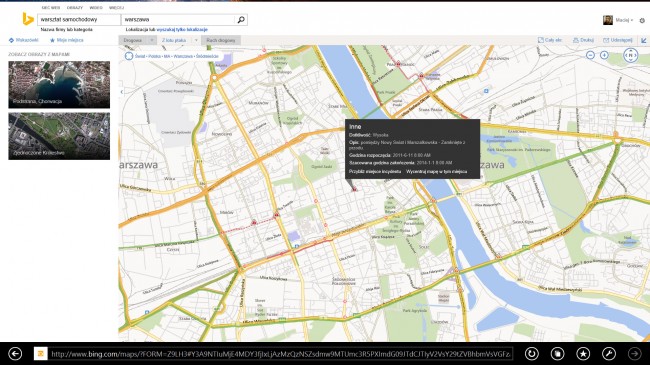Focus the 'warszawa' location field
Image resolution: width=650 pixels, height=365 pixels.
click(178, 19)
